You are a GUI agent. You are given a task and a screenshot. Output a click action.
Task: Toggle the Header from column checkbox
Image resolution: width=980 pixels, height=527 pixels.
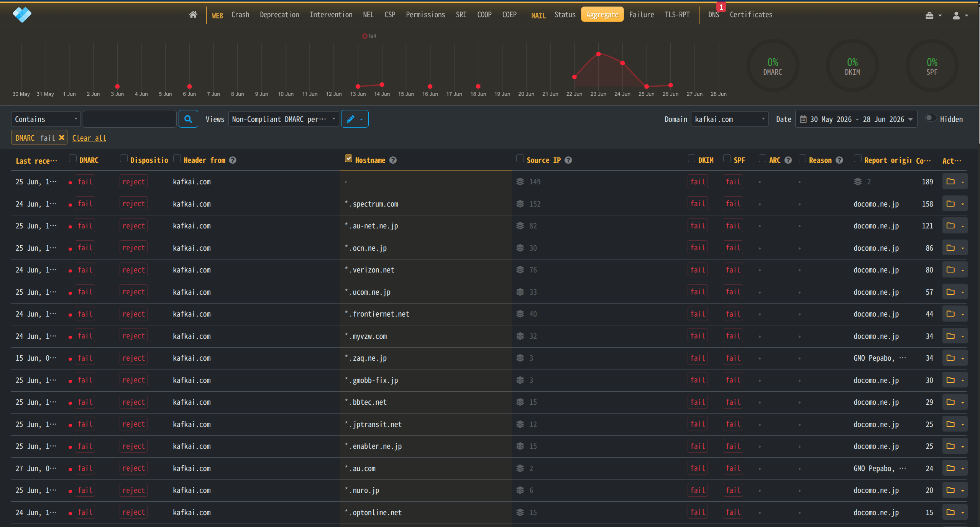177,159
